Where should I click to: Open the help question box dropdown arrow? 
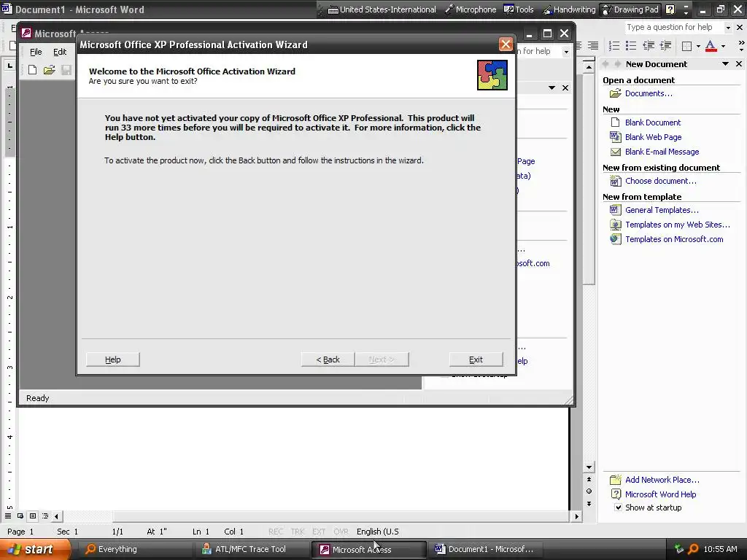[728, 28]
